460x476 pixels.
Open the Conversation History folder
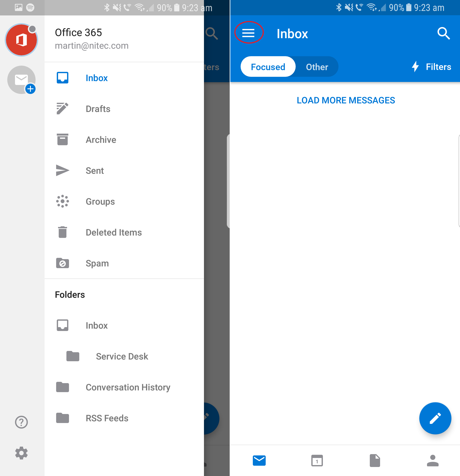(x=128, y=387)
